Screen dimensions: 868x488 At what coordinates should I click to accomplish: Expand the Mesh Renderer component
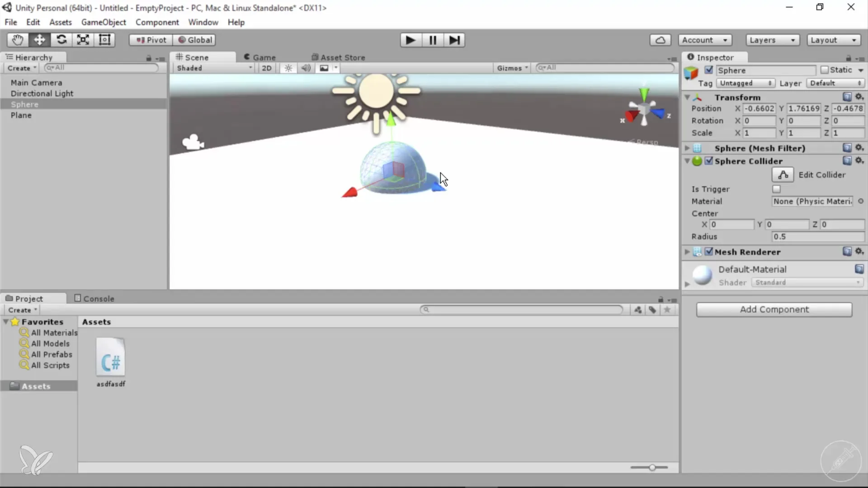pos(687,252)
